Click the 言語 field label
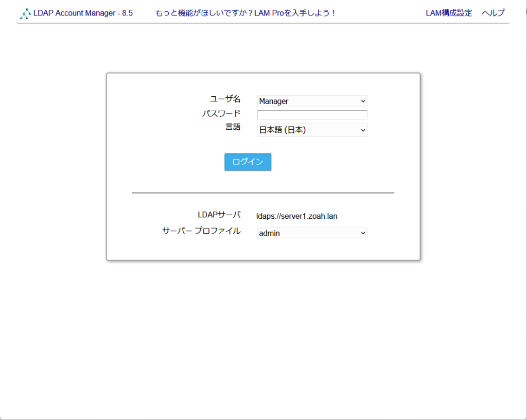527x420 pixels. (233, 127)
